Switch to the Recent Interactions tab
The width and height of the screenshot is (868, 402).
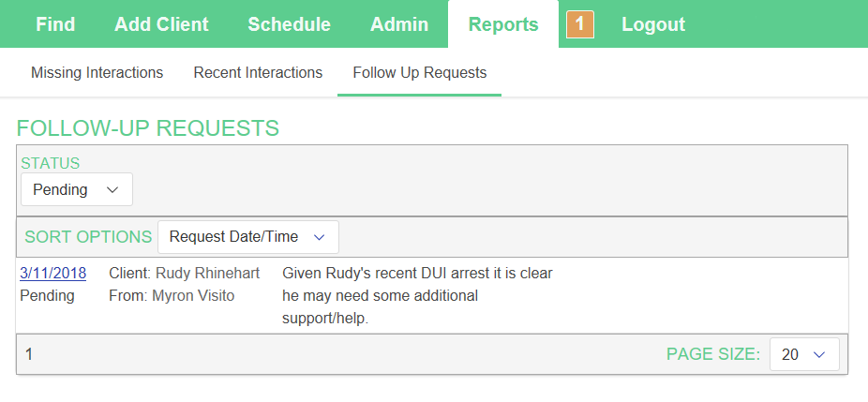pyautogui.click(x=258, y=72)
